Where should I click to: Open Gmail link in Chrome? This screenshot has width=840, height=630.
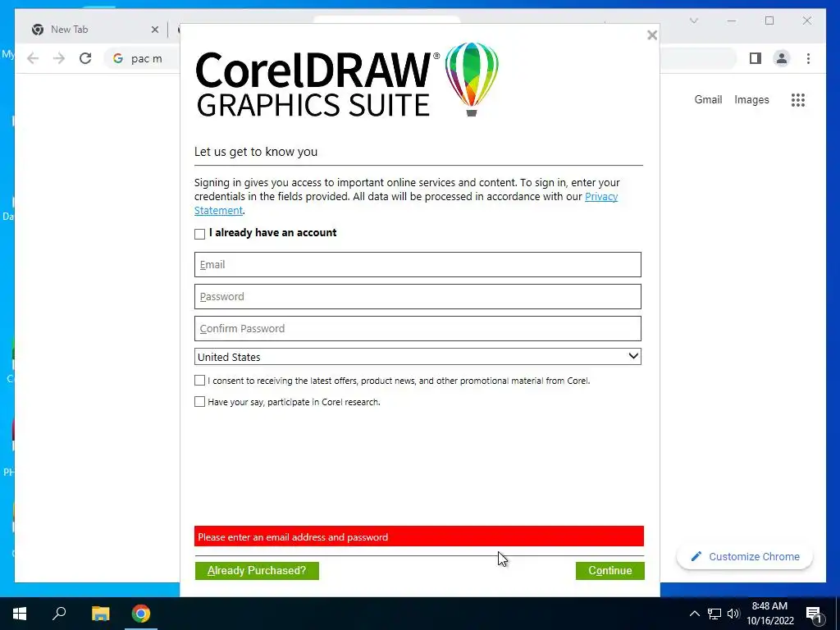click(x=708, y=99)
